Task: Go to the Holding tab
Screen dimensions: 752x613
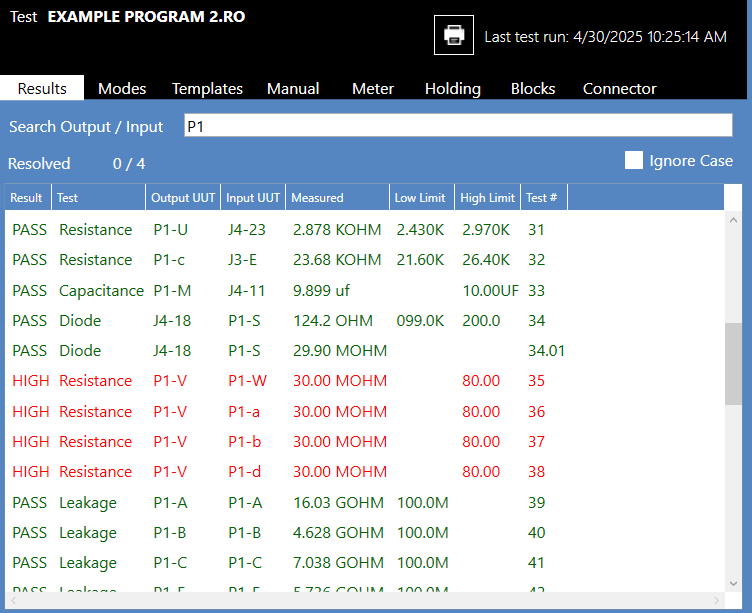Action: click(x=453, y=88)
